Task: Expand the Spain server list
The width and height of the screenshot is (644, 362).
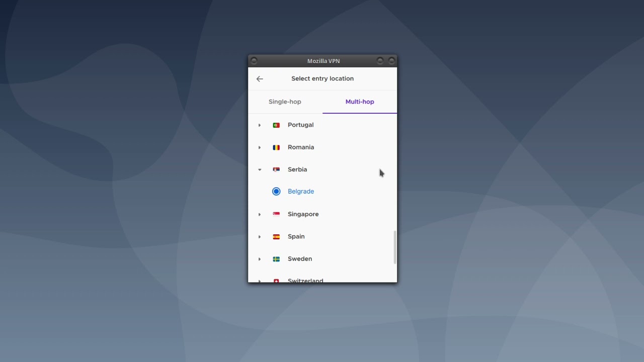Action: coord(260,237)
